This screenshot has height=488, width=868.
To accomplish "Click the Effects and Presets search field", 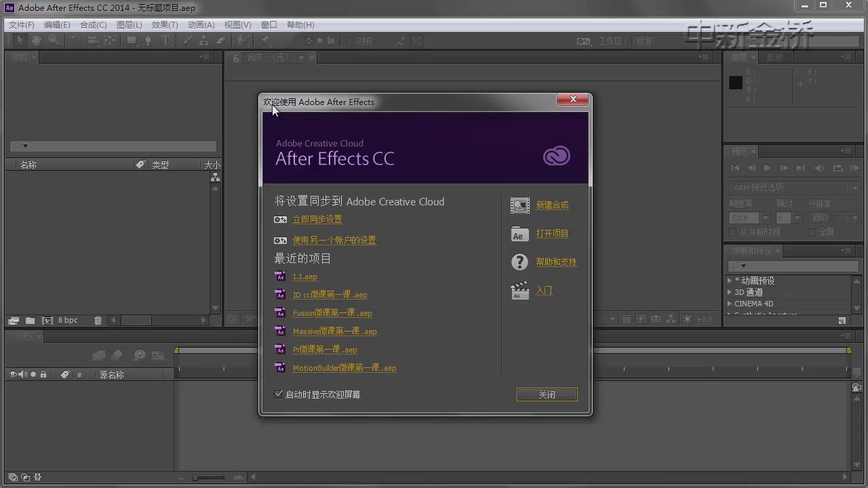I will (793, 266).
